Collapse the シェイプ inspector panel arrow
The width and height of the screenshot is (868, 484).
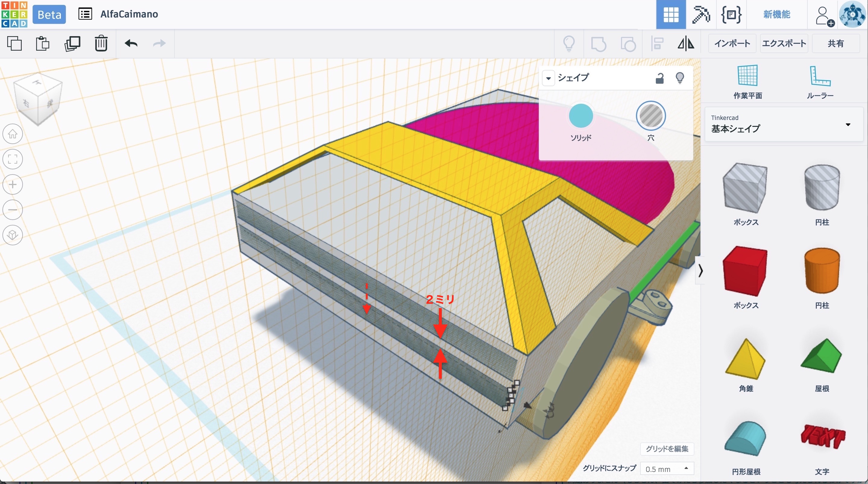pyautogui.click(x=548, y=78)
